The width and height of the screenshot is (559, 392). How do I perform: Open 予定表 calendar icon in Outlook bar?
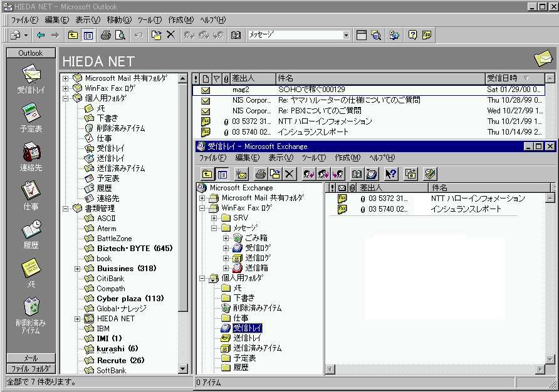point(31,116)
